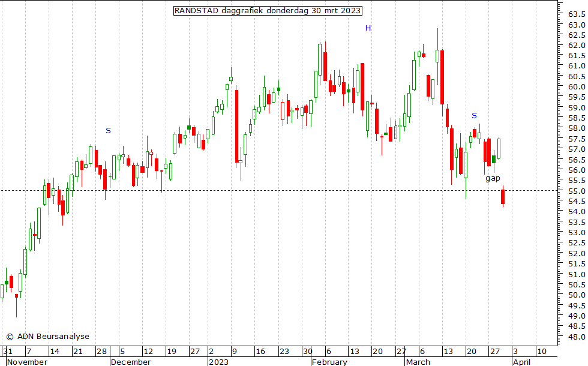588x366 pixels.
Task: Click the date label 3 in April
Action: (x=515, y=352)
